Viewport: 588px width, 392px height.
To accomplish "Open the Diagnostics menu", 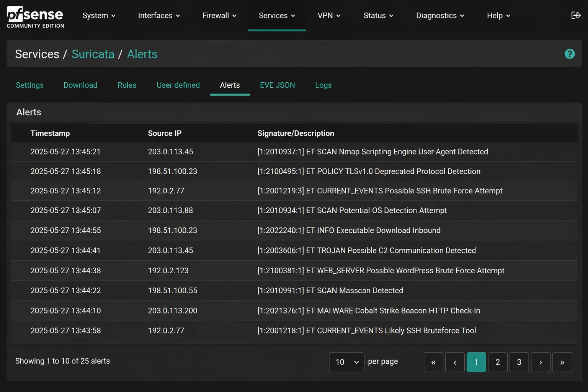I will click(440, 16).
